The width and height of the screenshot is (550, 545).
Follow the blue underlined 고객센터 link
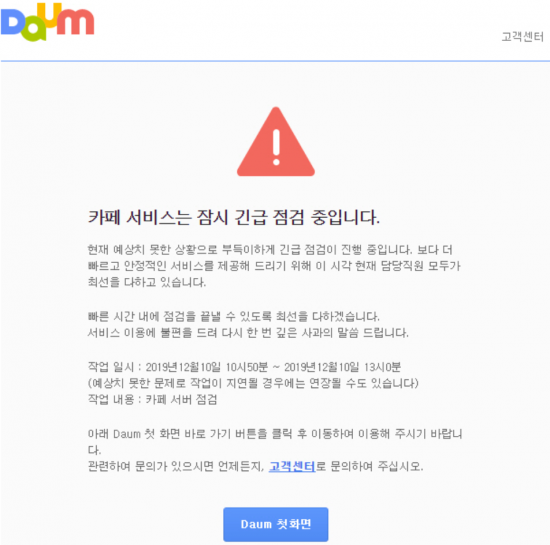[x=292, y=466]
